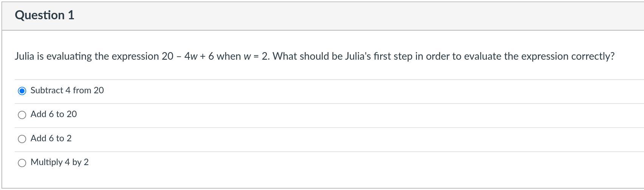
Task: Click the empty gray header bar area
Action: pos(340,15)
